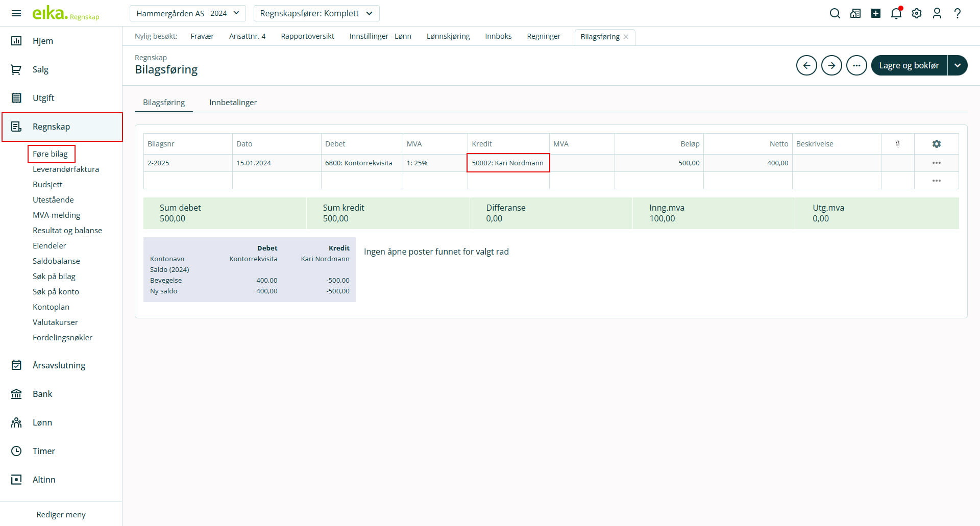Expand the Lagre og bokfør arrow
Screen dimensions: 980x526
click(958, 65)
